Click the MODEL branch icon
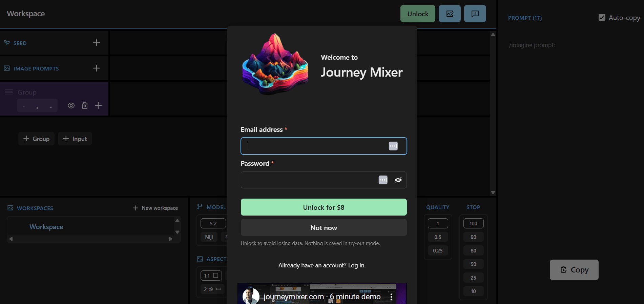The width and height of the screenshot is (644, 304). pyautogui.click(x=200, y=207)
